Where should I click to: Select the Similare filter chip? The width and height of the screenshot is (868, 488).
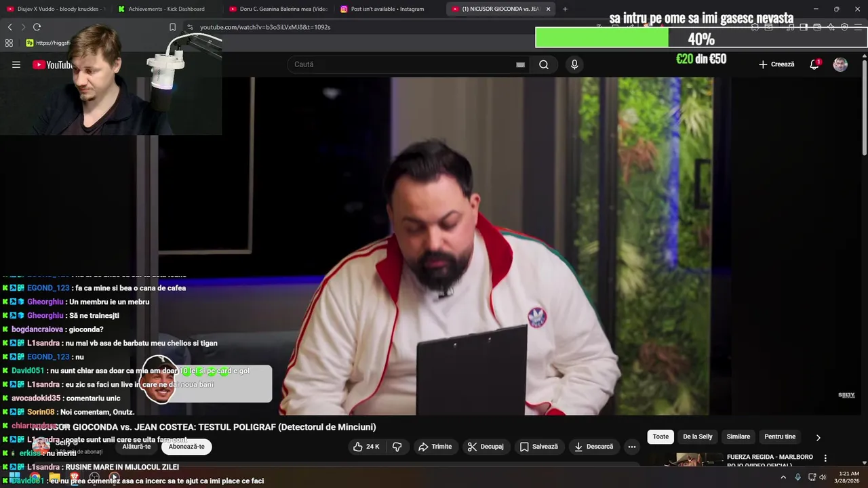coord(738,436)
